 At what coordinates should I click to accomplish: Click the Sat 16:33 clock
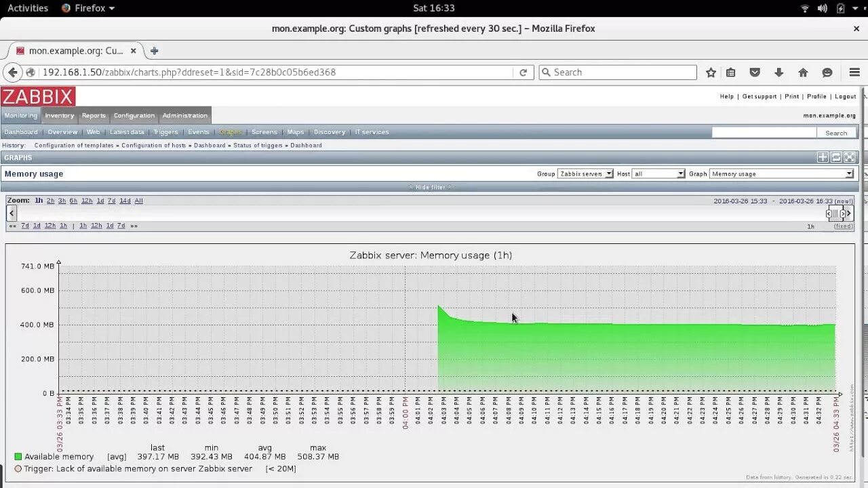[434, 8]
